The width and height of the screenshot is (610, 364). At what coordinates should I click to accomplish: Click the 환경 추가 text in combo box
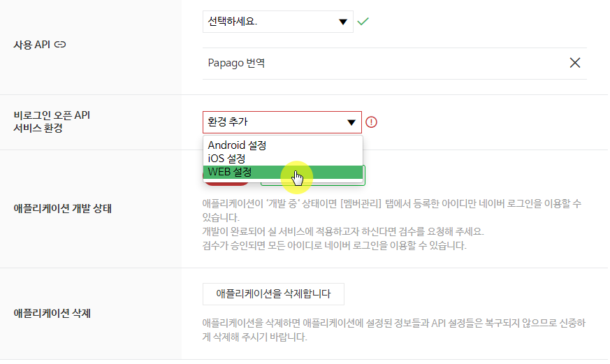point(228,122)
